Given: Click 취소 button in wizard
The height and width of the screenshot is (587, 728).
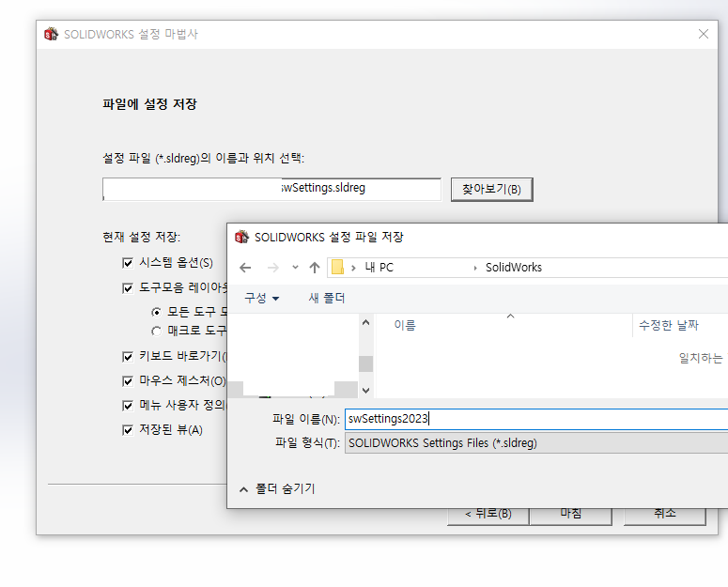Looking at the screenshot, I should pos(665,517).
